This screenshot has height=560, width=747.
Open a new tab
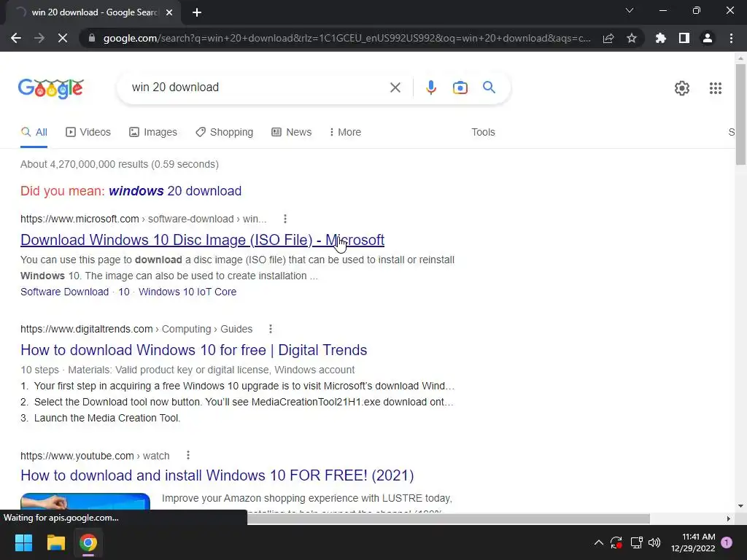pyautogui.click(x=197, y=12)
